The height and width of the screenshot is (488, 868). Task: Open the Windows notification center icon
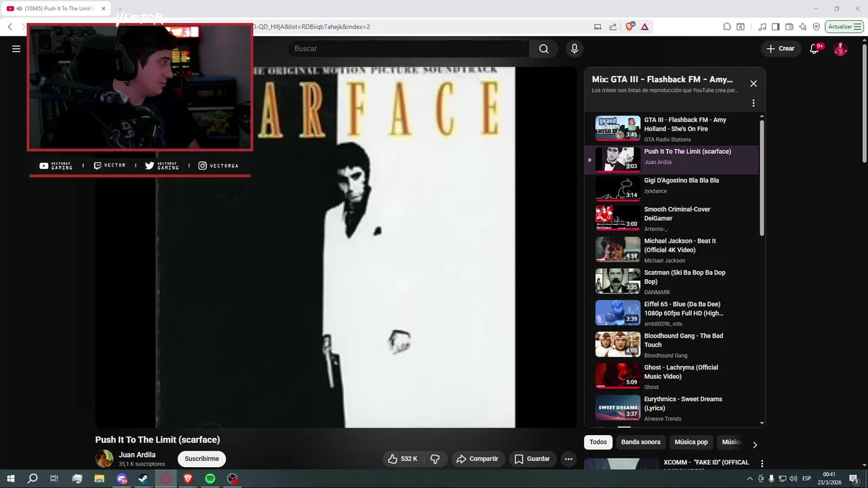(854, 479)
